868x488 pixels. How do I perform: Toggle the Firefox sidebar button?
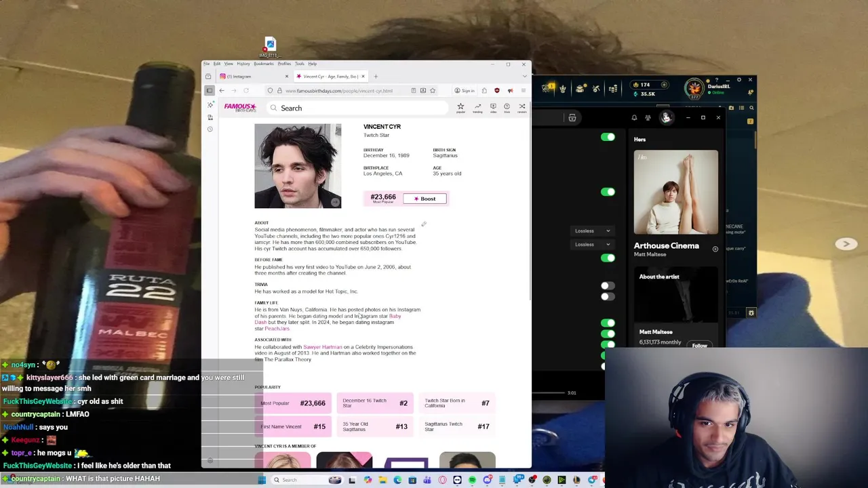210,90
